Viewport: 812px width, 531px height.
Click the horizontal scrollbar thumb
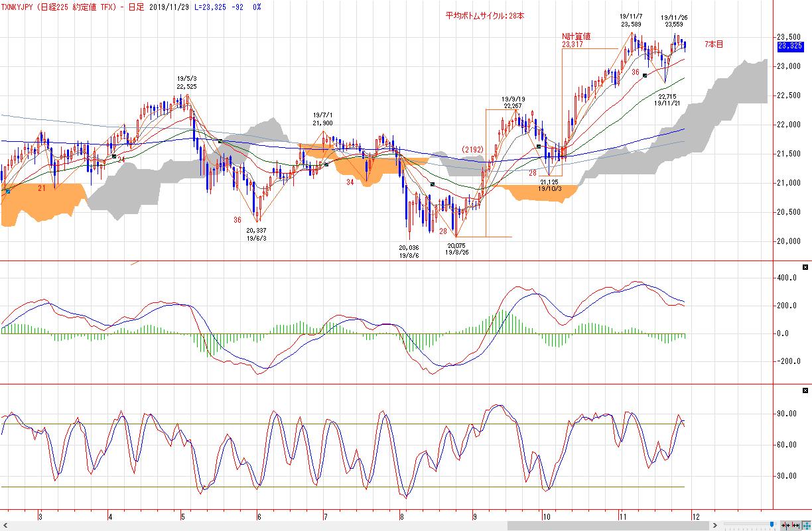[608, 525]
